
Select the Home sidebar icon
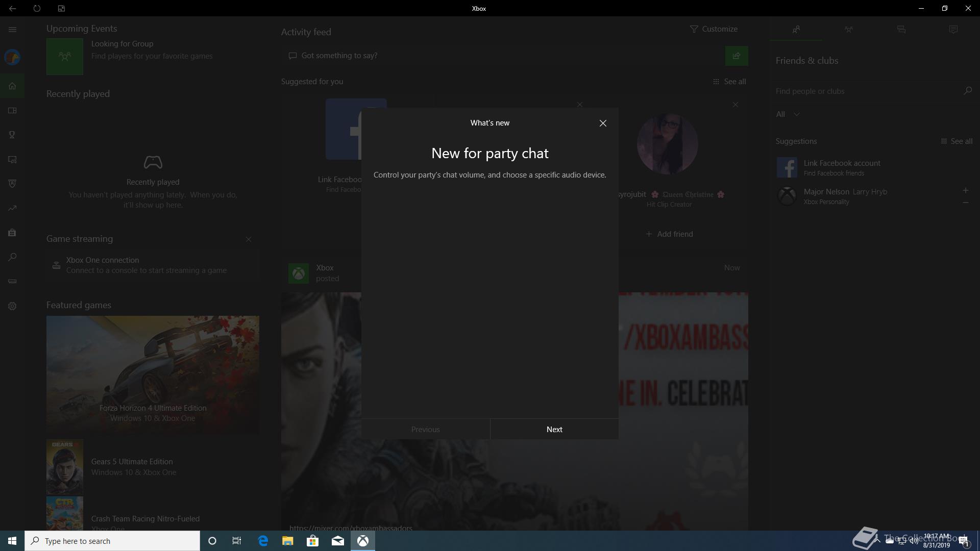(12, 86)
